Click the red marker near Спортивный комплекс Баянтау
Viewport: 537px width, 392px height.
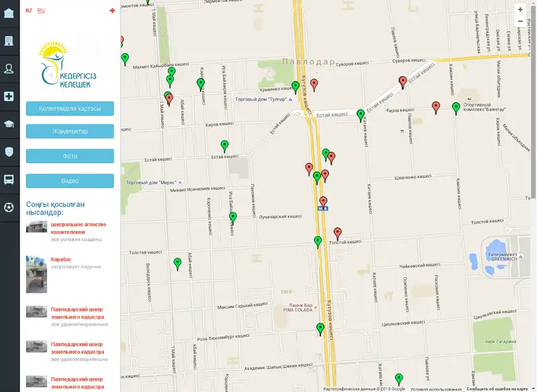[x=436, y=107]
